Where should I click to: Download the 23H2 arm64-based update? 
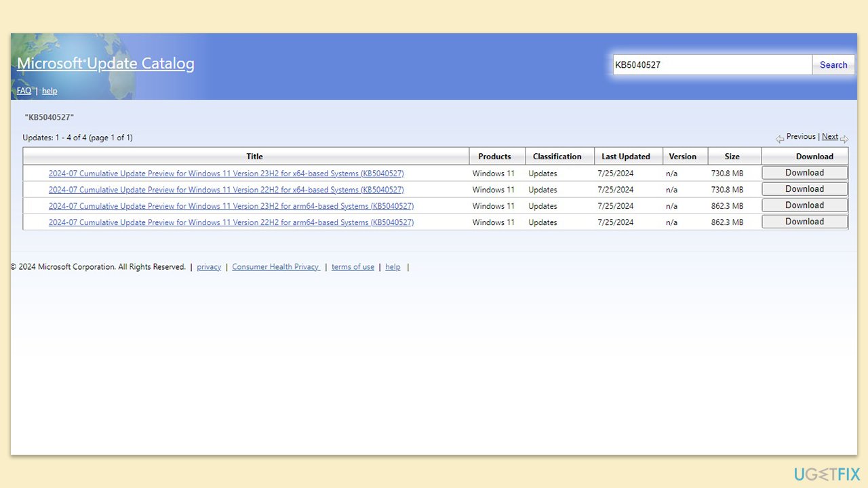805,205
